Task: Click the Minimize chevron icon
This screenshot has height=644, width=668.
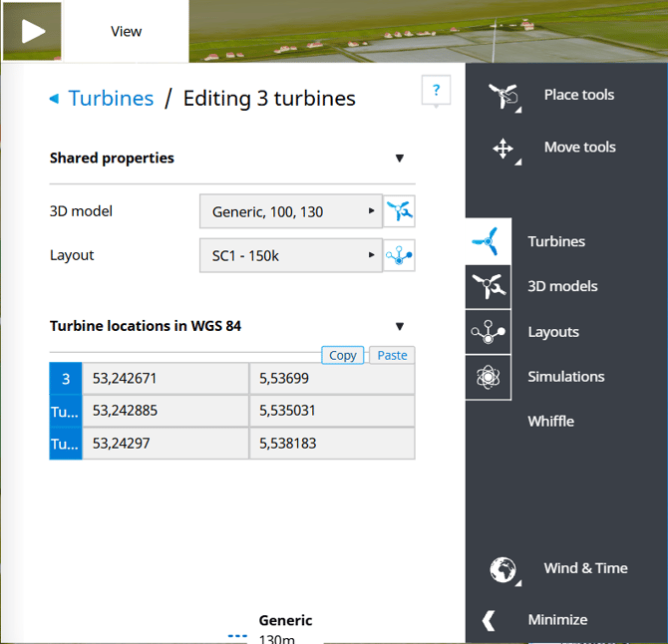Action: tap(489, 620)
